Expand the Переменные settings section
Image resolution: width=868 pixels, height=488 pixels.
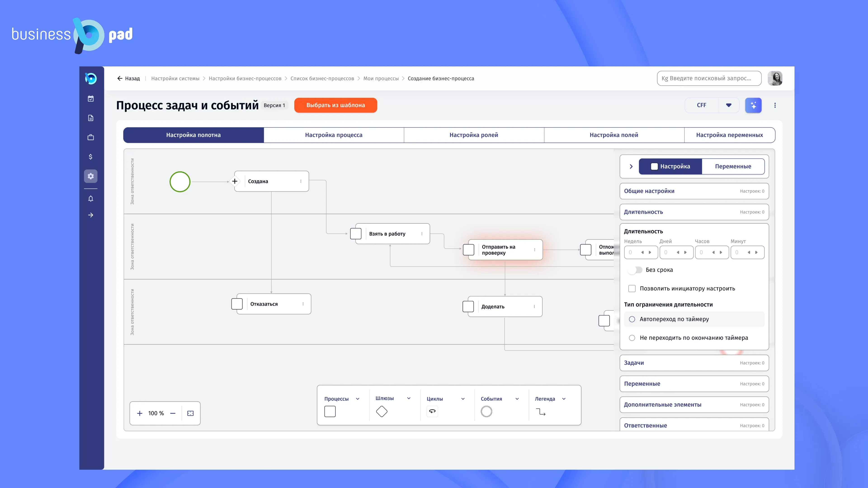(694, 384)
